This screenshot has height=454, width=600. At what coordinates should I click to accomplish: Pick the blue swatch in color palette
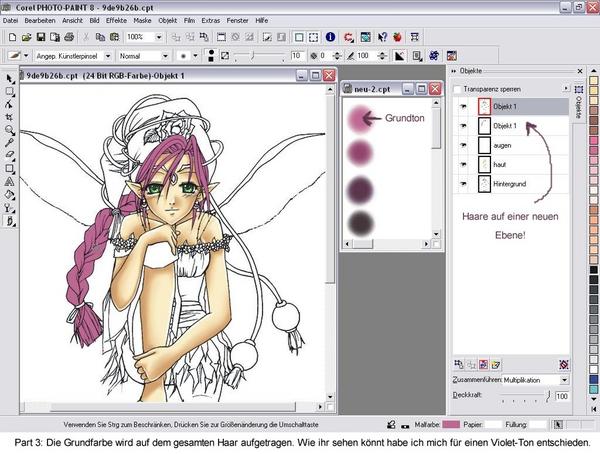593,379
